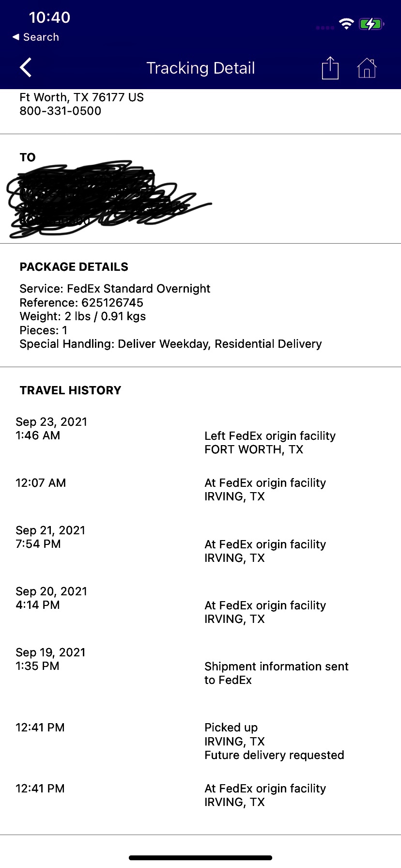Screen dimensions: 401x868
Task: Tap the back chevron arrow
Action: tap(26, 68)
